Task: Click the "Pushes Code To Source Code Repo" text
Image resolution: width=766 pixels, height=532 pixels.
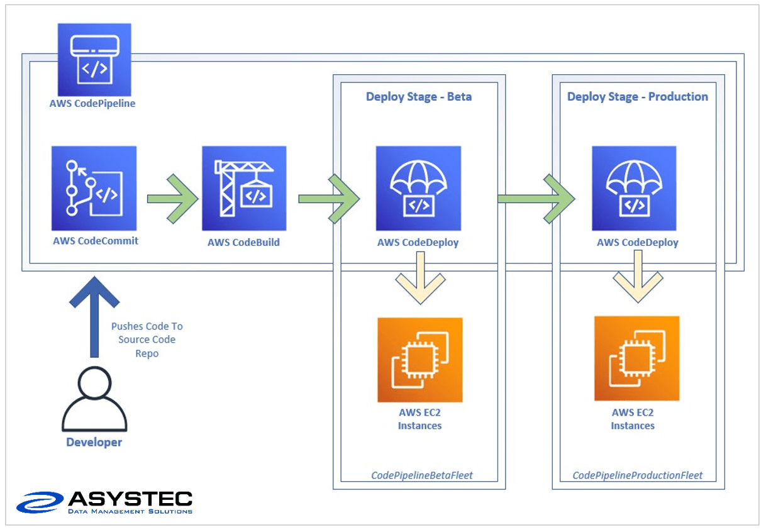Action: pos(147,340)
